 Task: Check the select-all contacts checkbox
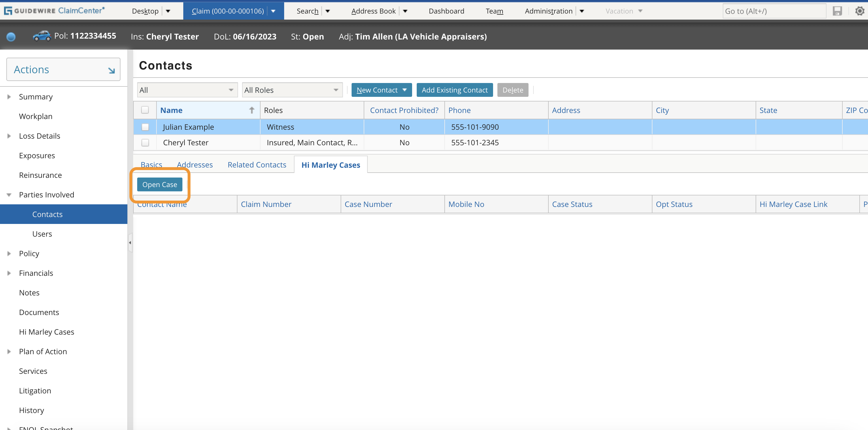[145, 110]
